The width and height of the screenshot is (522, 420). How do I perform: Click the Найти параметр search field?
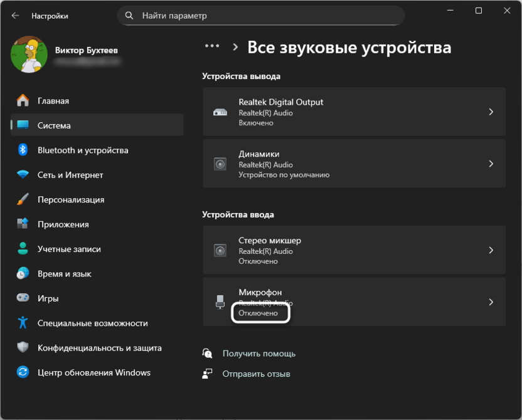[261, 15]
